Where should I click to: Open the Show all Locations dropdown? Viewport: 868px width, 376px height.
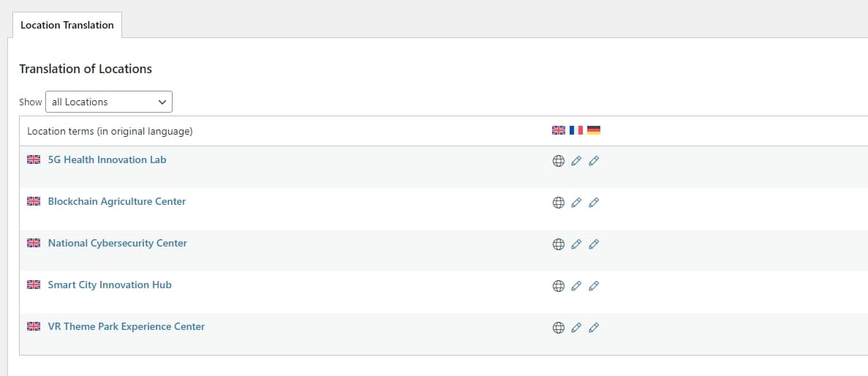(109, 102)
